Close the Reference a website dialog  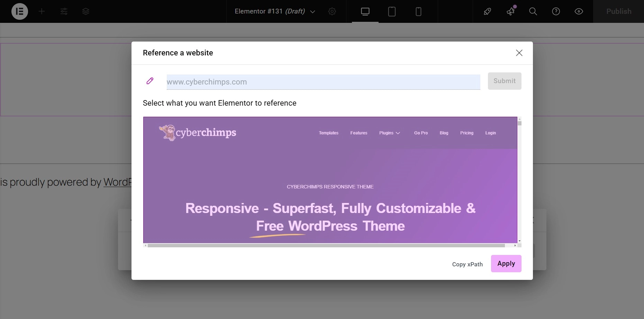519,53
